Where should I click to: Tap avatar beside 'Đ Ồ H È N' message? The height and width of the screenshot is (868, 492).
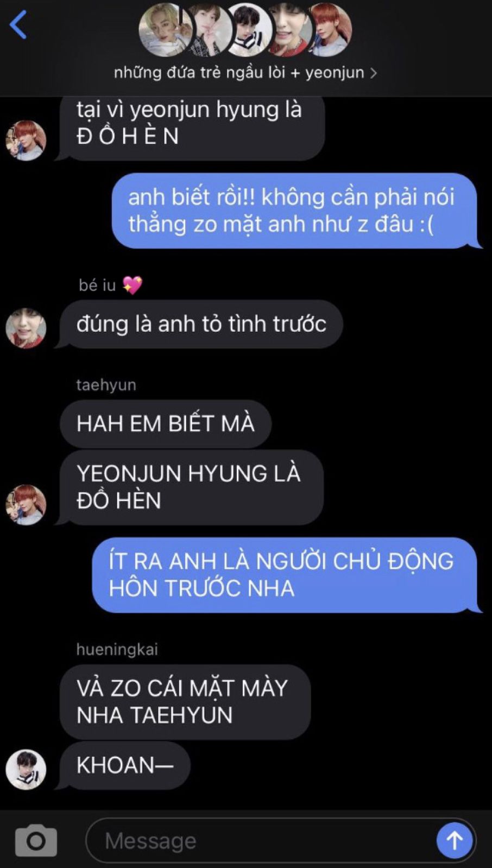tap(26, 141)
